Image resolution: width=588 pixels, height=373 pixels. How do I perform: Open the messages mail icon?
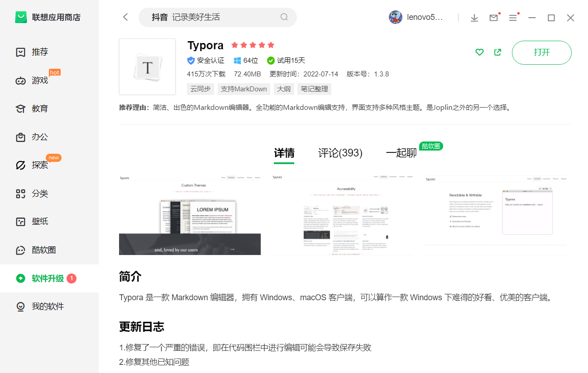click(x=494, y=18)
